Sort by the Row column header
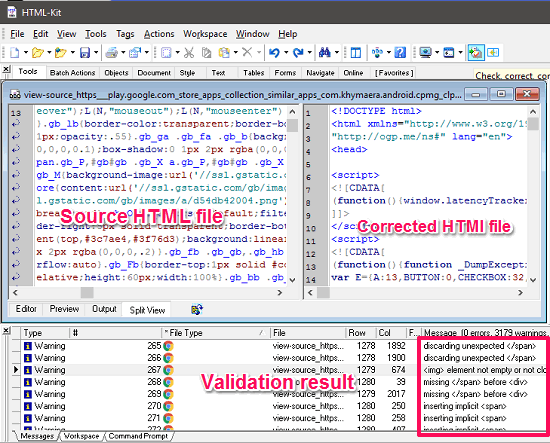Viewport: 550px width, 443px height. point(360,333)
